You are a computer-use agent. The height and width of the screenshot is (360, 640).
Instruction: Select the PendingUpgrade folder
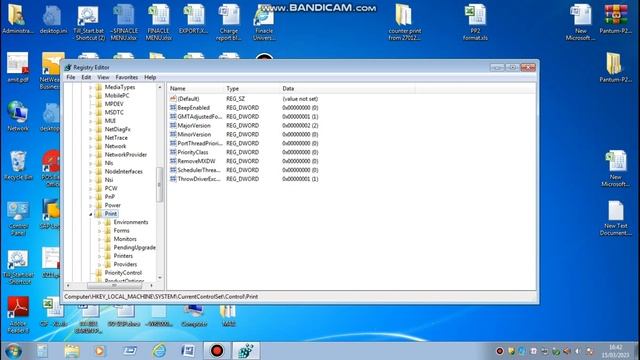pos(135,247)
